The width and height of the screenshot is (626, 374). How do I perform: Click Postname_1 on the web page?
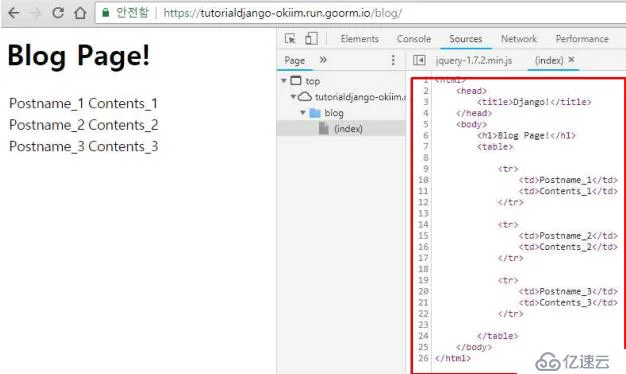pyautogui.click(x=46, y=103)
